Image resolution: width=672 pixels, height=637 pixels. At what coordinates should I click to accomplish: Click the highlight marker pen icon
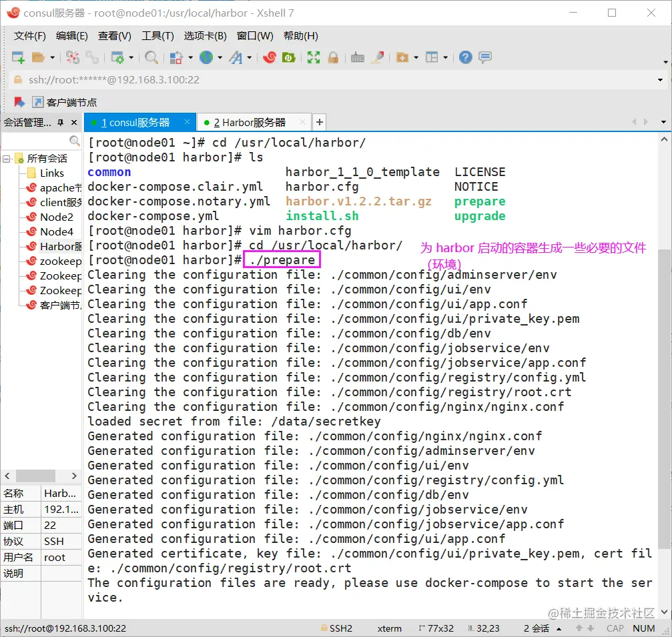378,57
